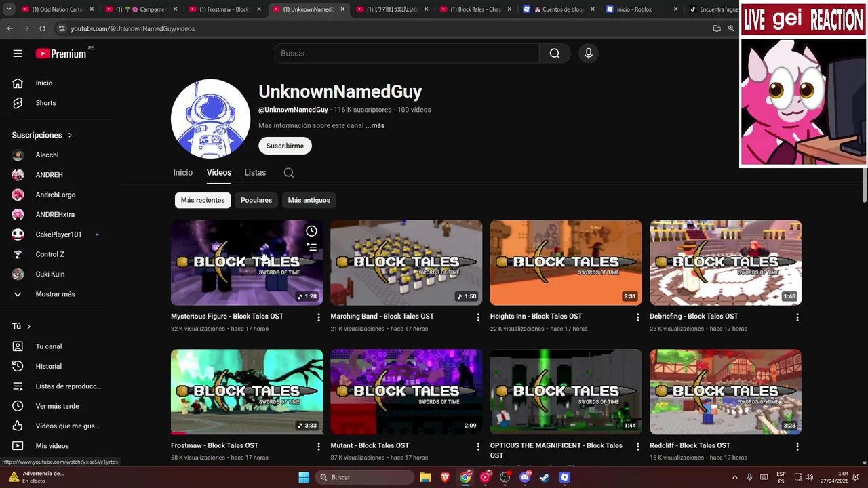Open options menu for Heights Inn video
The width and height of the screenshot is (868, 488).
point(637,317)
